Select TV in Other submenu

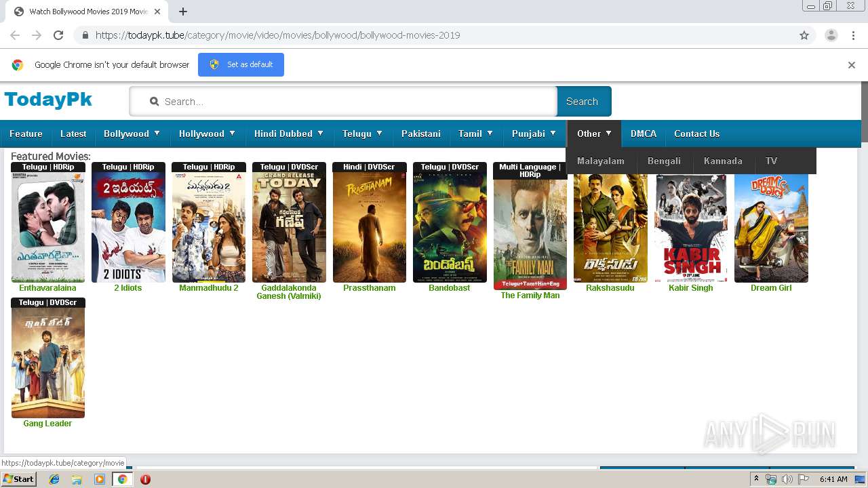click(x=771, y=161)
